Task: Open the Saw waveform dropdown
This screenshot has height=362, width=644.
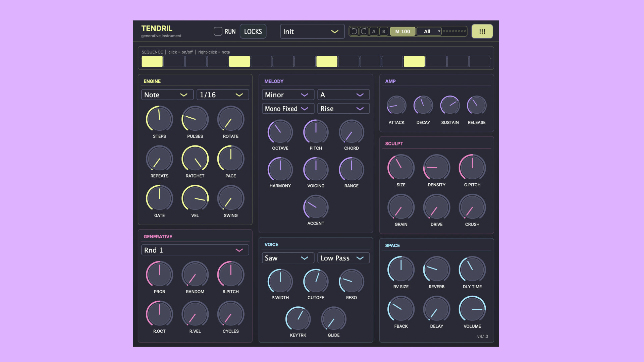Action: [x=288, y=258]
